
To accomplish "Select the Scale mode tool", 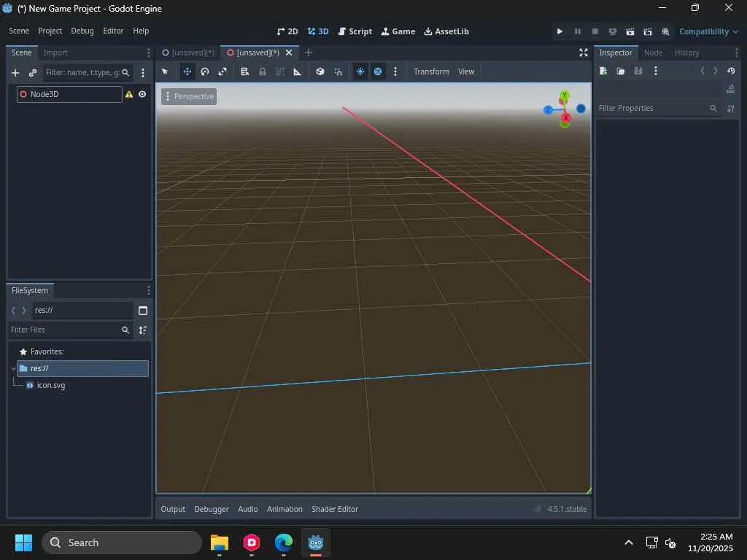I will [222, 71].
